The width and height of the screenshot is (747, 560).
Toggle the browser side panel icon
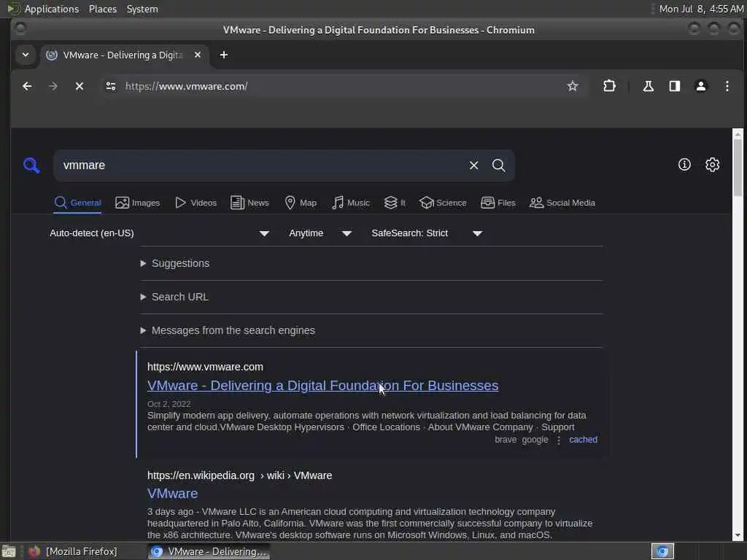pos(675,86)
